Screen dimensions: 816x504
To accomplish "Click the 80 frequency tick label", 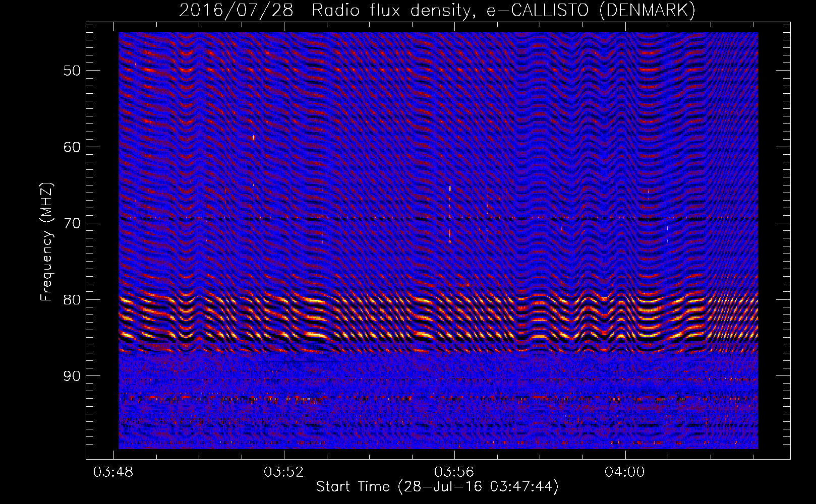I will coord(72,300).
